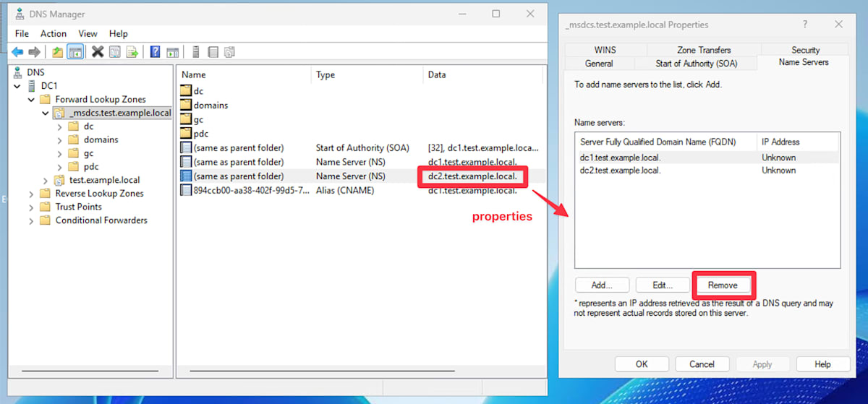Screen dimensions: 868x404
Task: Expand the domains folder in tree
Action: [x=59, y=140]
